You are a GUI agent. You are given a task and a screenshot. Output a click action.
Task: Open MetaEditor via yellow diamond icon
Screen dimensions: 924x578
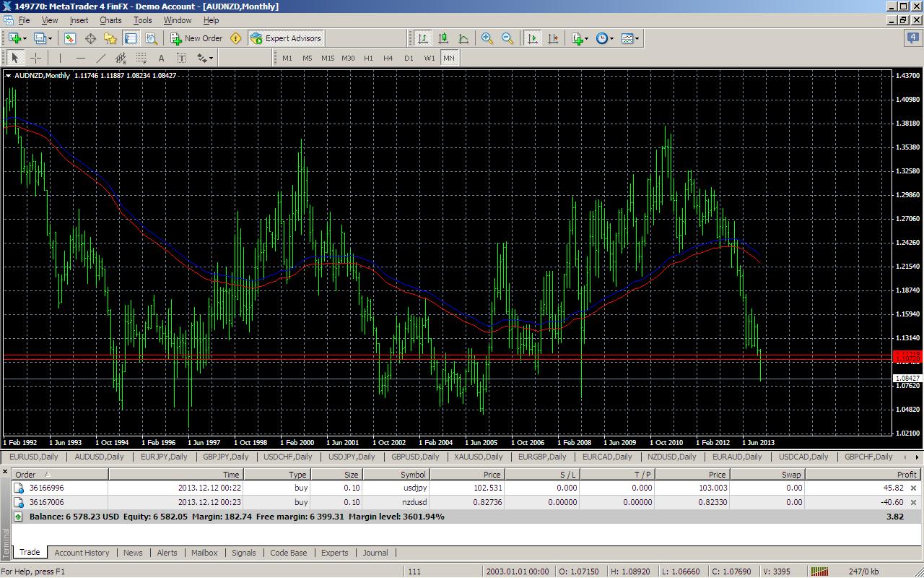235,38
